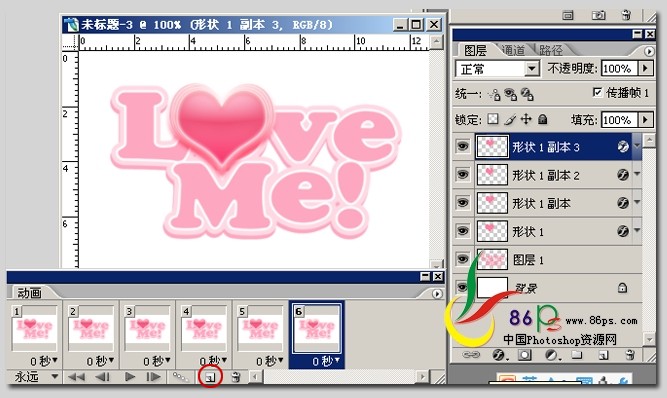Click the fx icon on 形状 1 layer
Viewport: 667px width, 398px height.
[x=623, y=231]
